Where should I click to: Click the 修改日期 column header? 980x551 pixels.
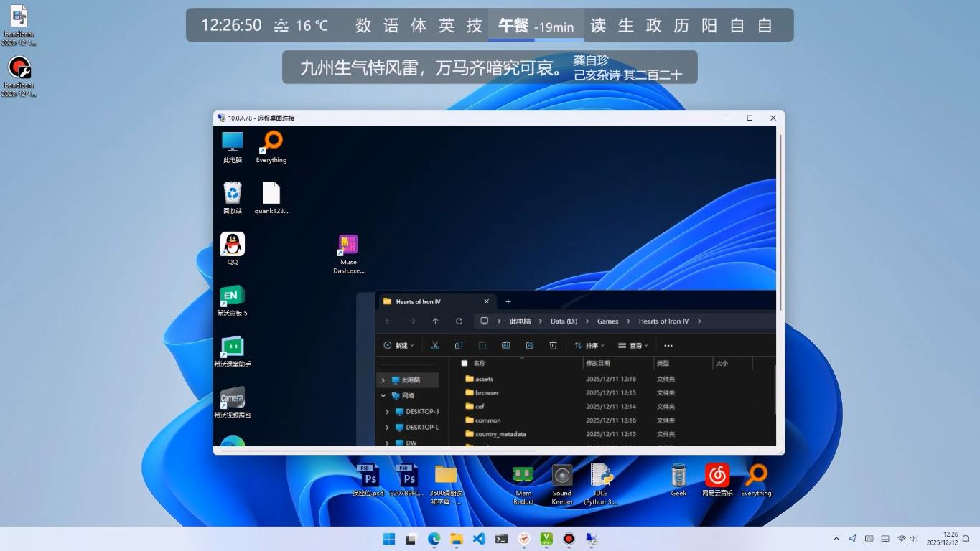coord(598,364)
